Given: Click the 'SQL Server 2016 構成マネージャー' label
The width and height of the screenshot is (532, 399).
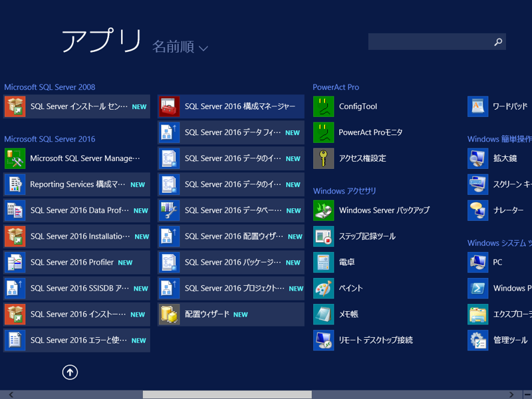Looking at the screenshot, I should point(240,106).
